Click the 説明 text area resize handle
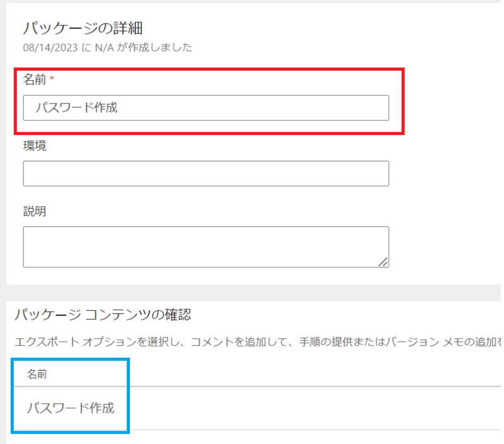This screenshot has width=504, height=444. [x=383, y=262]
